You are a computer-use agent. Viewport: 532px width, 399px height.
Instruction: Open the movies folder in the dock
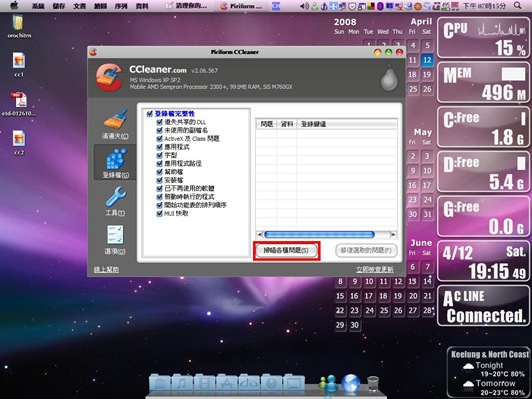pyautogui.click(x=204, y=384)
